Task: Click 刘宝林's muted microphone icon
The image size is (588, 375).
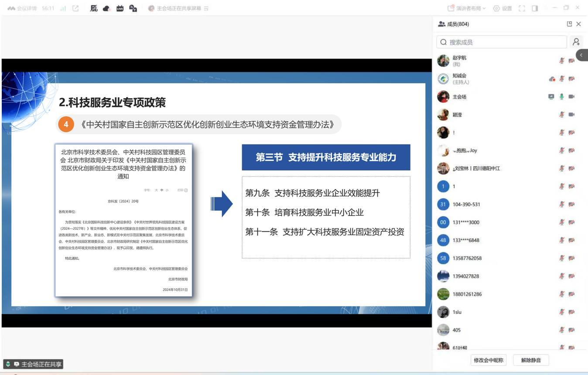Action: [562, 168]
